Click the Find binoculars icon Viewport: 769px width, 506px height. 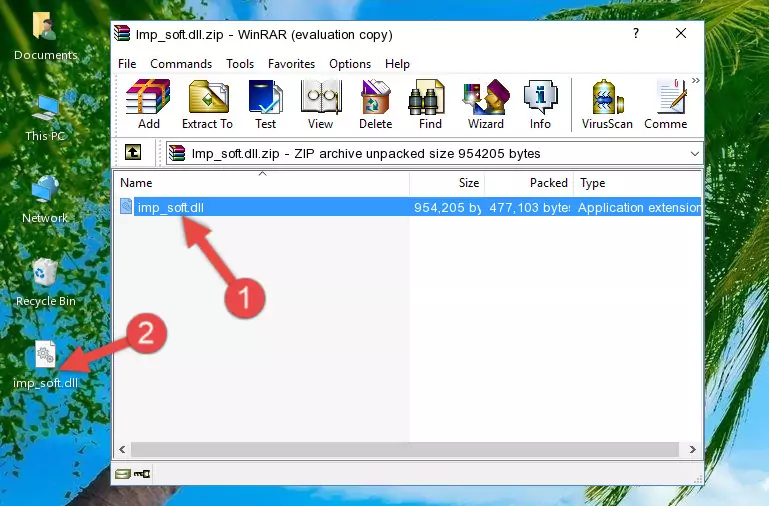tap(430, 104)
